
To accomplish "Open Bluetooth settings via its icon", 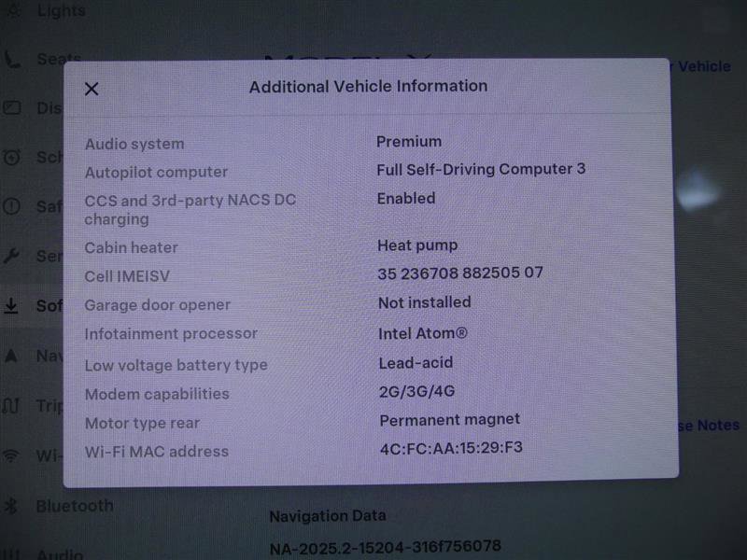I will tap(11, 506).
